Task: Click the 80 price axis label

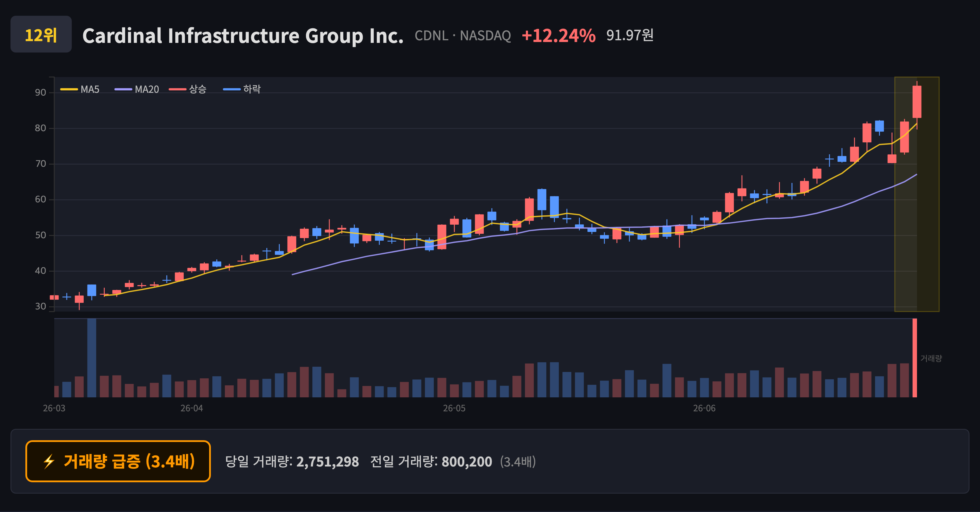Action: (x=40, y=128)
